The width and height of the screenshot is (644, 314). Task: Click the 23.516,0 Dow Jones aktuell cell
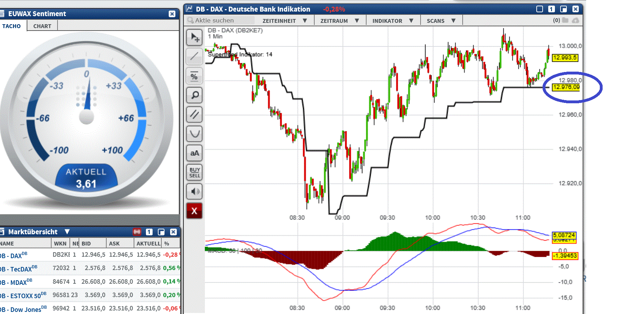coord(149,308)
